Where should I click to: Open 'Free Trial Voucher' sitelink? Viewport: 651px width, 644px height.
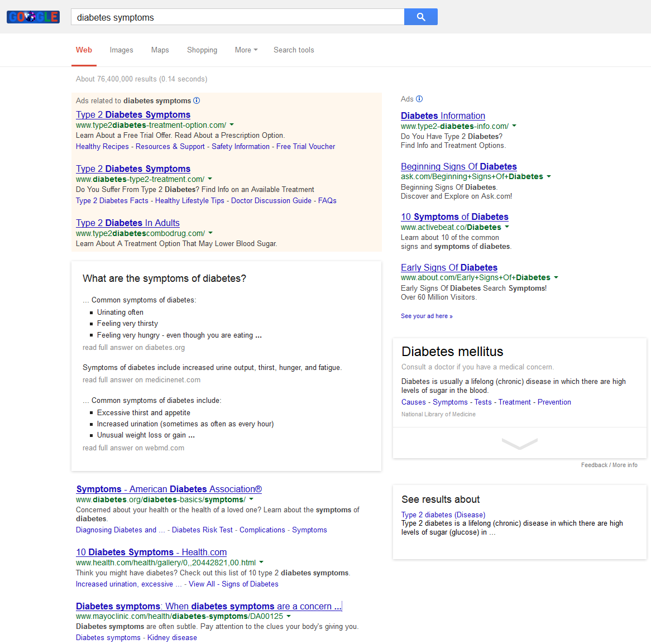coord(305,146)
